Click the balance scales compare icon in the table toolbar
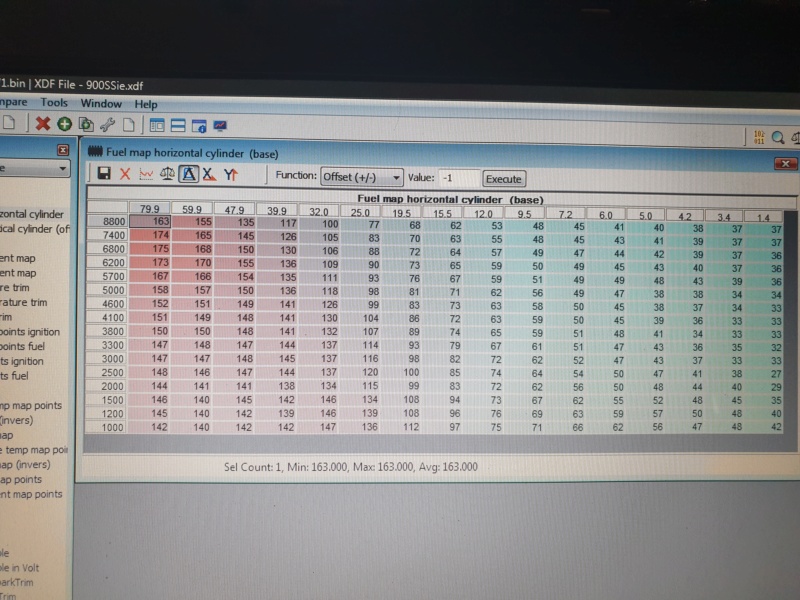 [167, 174]
